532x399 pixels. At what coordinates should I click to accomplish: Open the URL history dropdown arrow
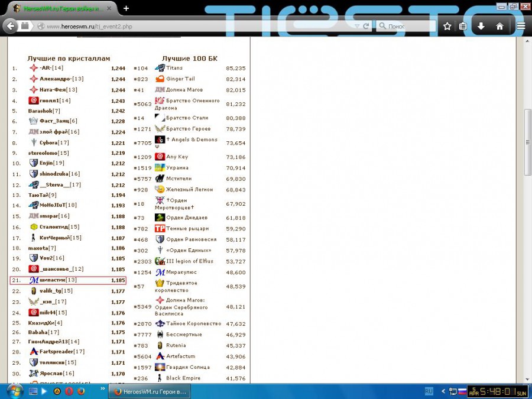[x=356, y=26]
